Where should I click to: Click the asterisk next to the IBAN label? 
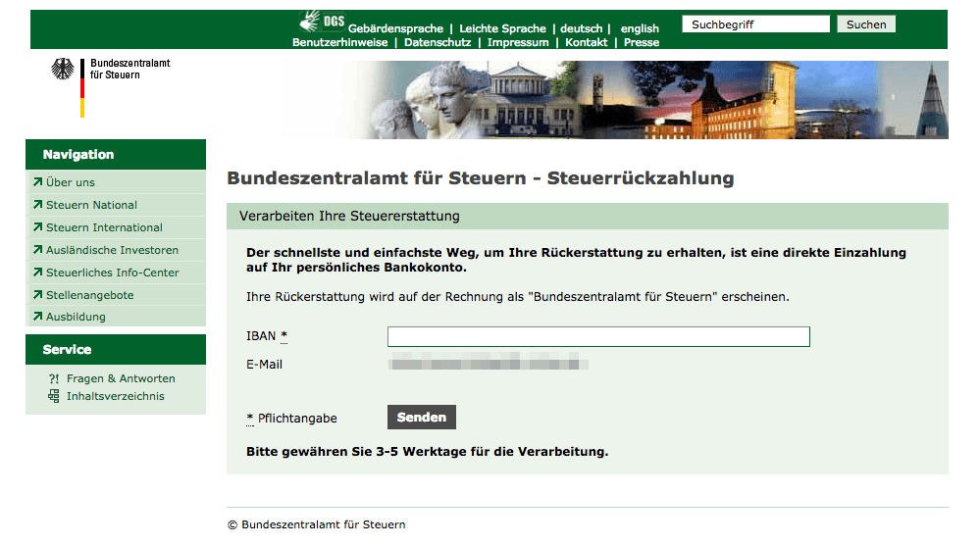pos(284,335)
